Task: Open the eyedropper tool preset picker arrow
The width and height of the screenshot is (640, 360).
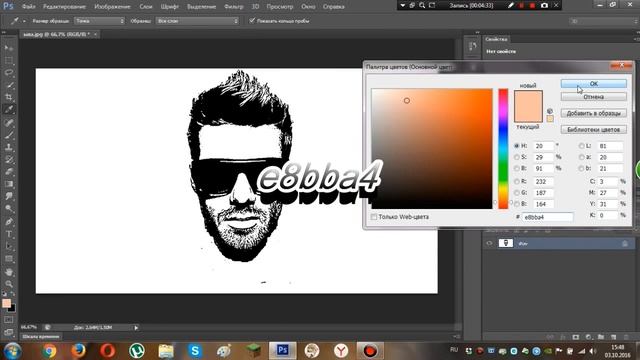Action: pos(24,21)
